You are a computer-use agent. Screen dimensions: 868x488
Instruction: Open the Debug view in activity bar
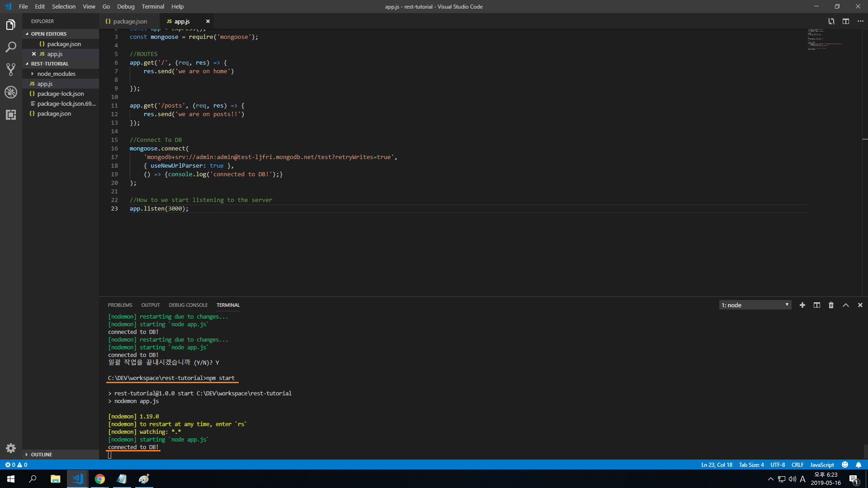(11, 92)
